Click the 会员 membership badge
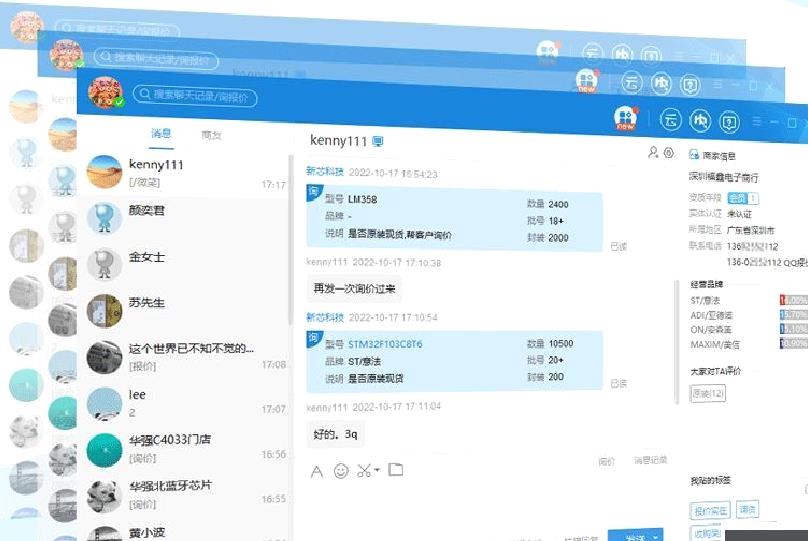Viewport: 808px width, 541px height. [x=743, y=198]
